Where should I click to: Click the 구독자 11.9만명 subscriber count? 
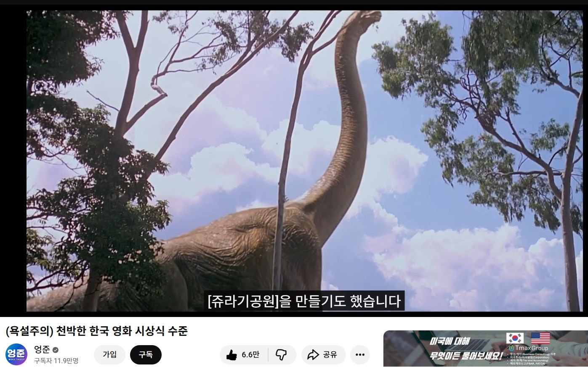[56, 361]
